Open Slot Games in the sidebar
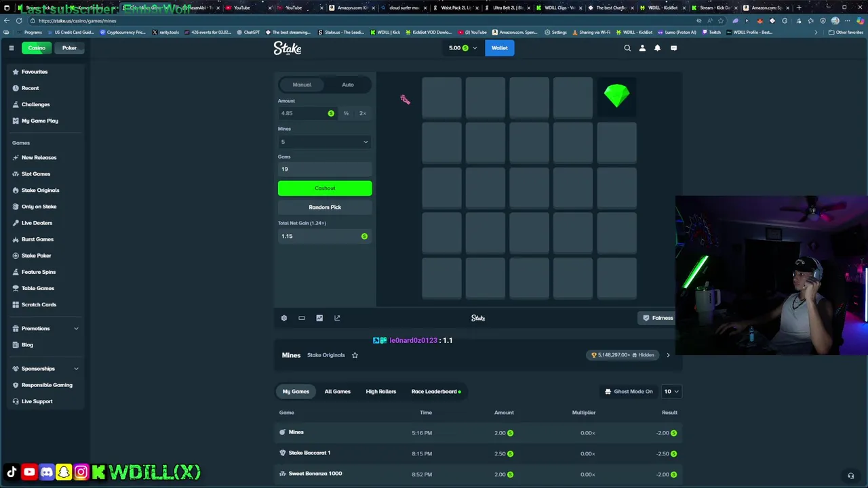This screenshot has width=868, height=488. tap(36, 174)
